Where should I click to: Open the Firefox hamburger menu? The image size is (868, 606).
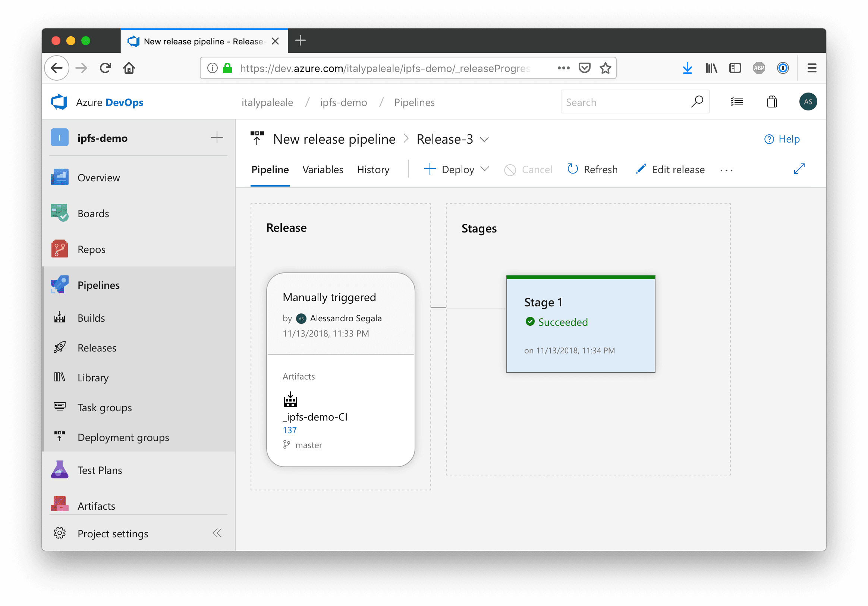point(812,68)
